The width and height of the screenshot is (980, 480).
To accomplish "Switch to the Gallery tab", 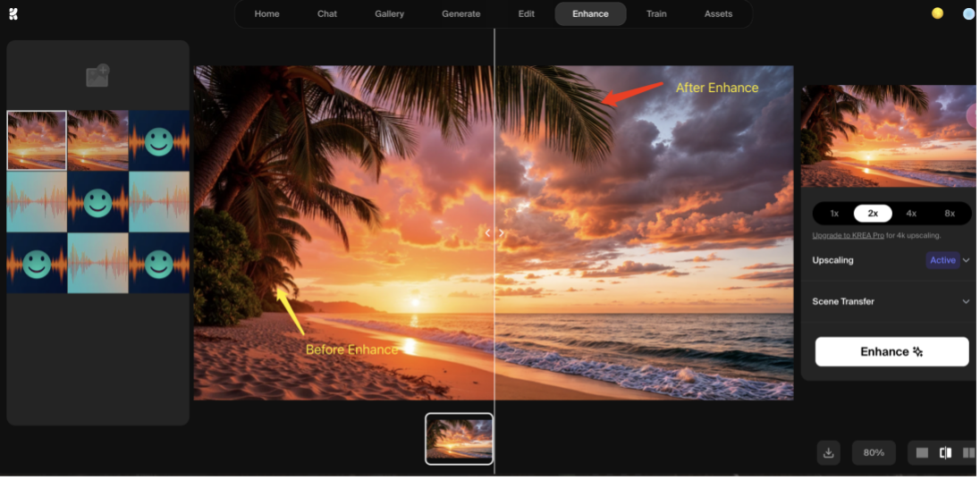I will pyautogui.click(x=389, y=14).
